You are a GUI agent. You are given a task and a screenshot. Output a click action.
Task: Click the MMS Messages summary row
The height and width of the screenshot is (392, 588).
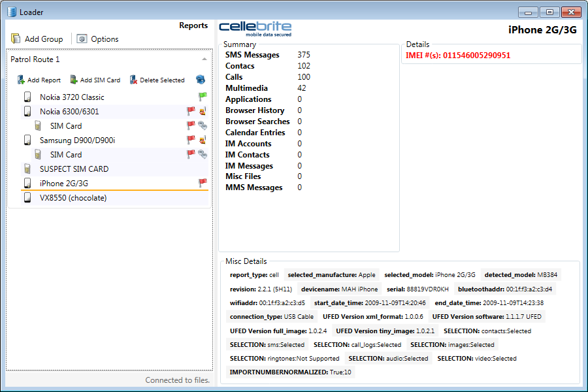[263, 188]
